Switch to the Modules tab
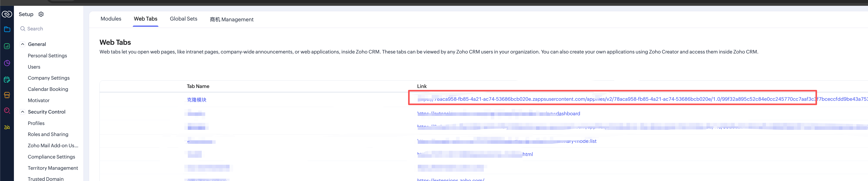 (x=111, y=19)
